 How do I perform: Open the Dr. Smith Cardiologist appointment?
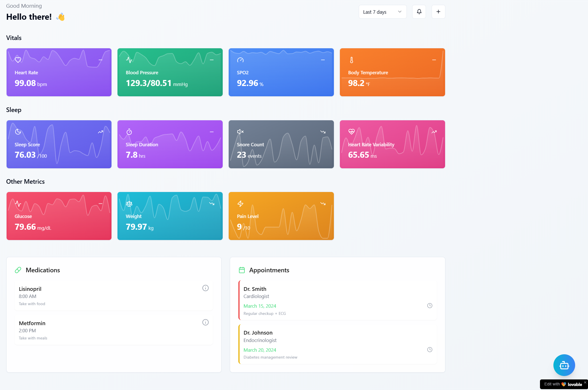click(337, 300)
